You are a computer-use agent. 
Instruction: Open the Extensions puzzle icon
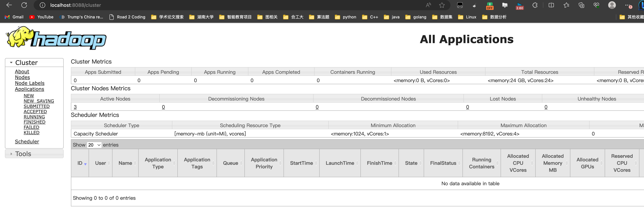tap(535, 5)
